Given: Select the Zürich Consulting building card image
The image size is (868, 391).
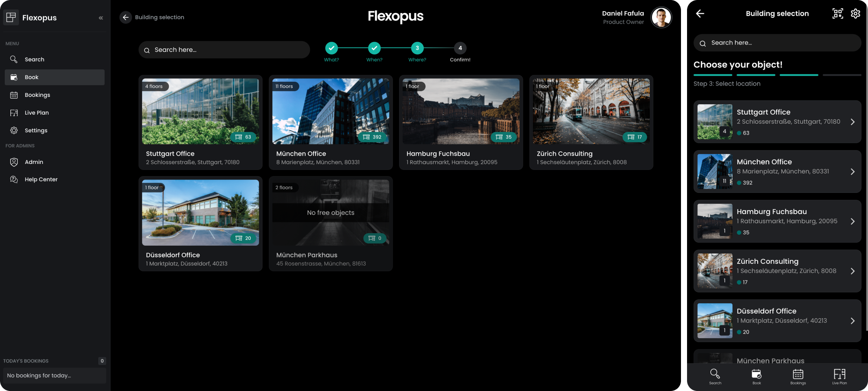Looking at the screenshot, I should click(x=591, y=111).
